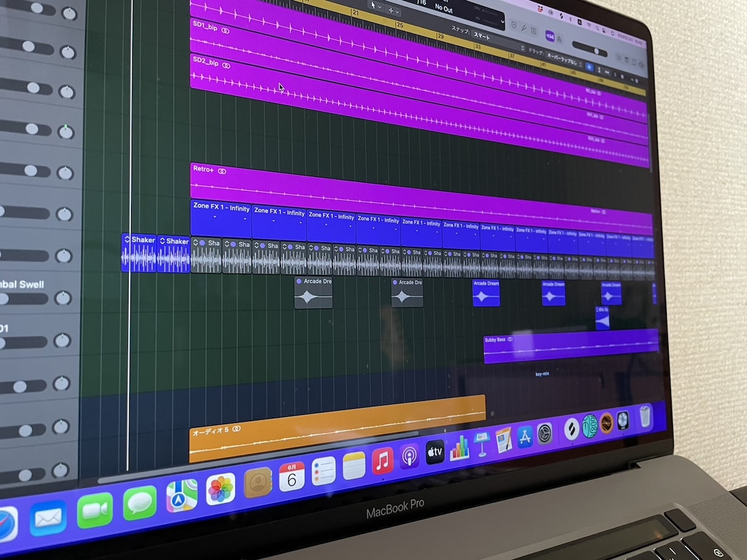Click bar 25 on the timeline ruler
This screenshot has width=747, height=560.
click(399, 24)
